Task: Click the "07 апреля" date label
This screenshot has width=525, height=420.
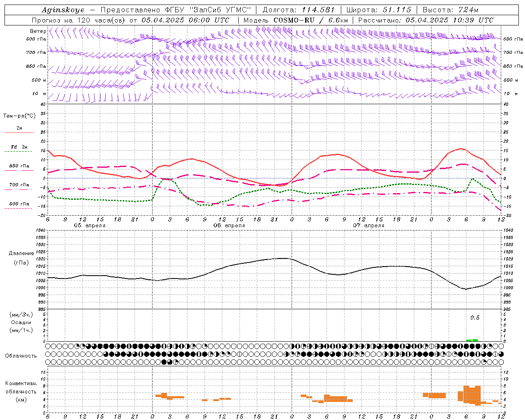Action: (x=369, y=226)
